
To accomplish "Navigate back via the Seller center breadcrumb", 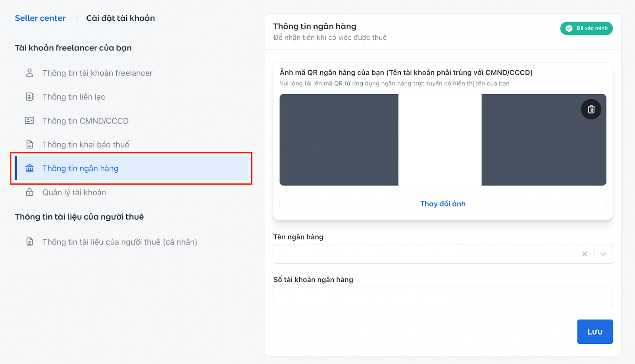I will click(x=40, y=18).
